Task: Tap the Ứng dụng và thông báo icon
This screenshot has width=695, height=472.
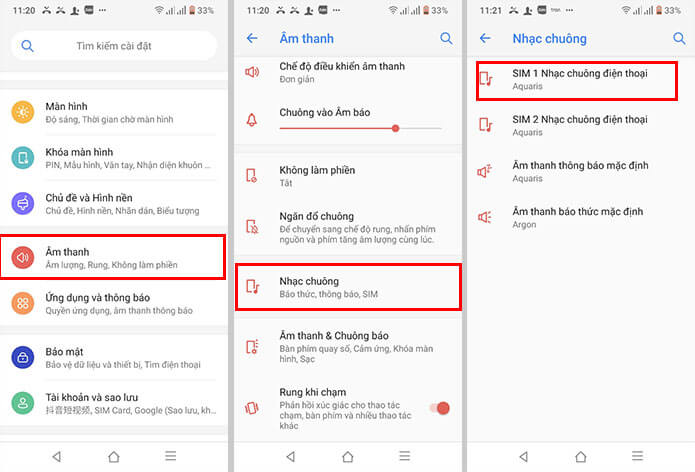Action: click(x=22, y=303)
